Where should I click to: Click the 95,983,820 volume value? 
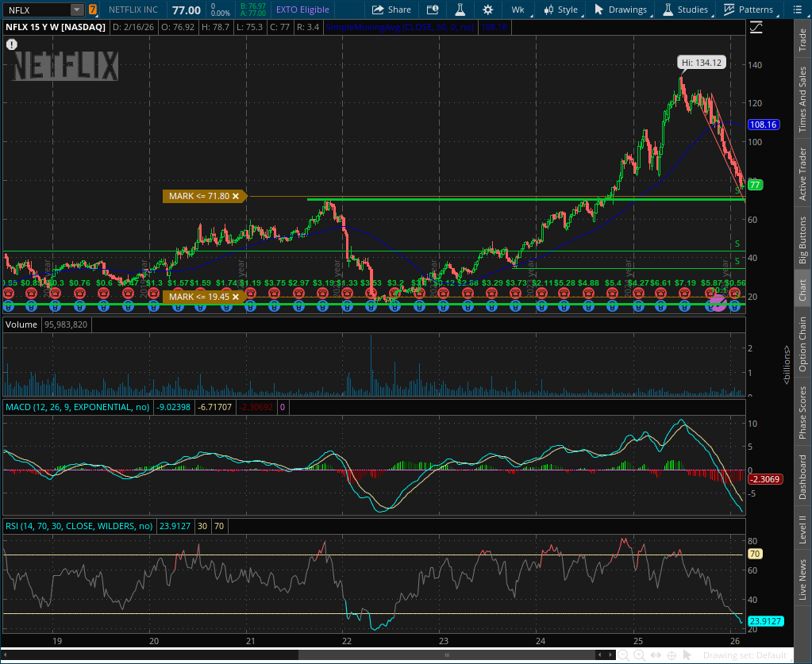point(66,324)
